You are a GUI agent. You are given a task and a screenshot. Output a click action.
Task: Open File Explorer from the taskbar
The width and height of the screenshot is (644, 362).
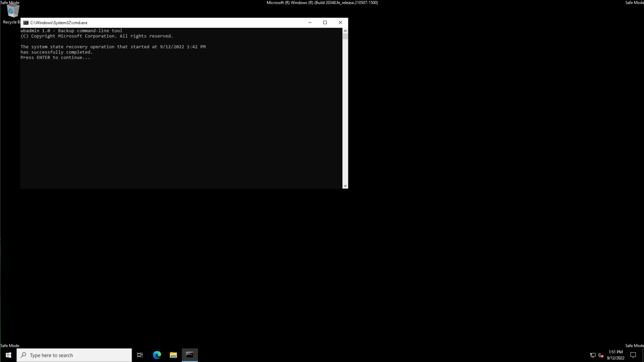(x=173, y=355)
